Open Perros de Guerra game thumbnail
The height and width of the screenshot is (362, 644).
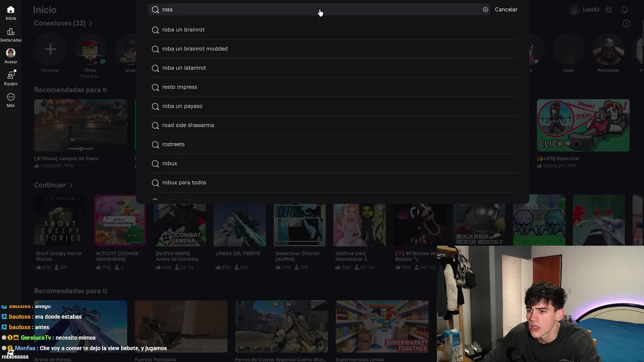click(282, 326)
